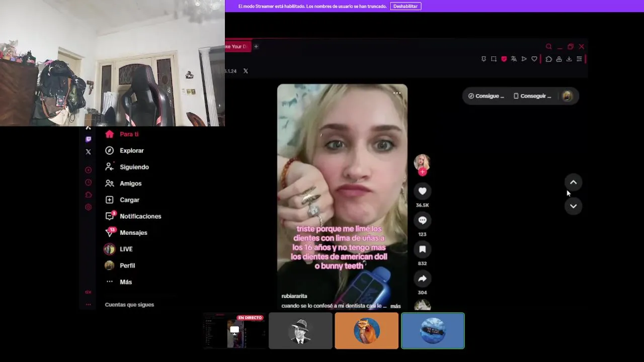The width and height of the screenshot is (644, 362).
Task: Open Notificaciones with 3 badge
Action: (133, 216)
